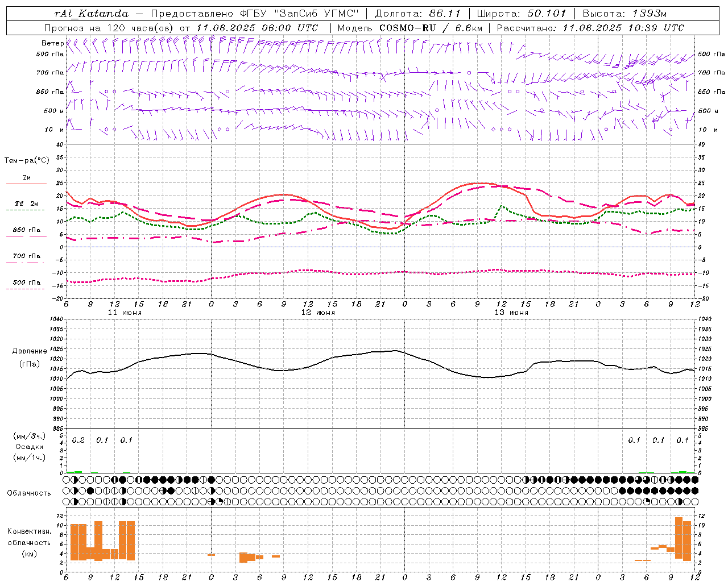The width and height of the screenshot is (728, 582).
Task: Click the Облачность cloudiness row label
Action: coord(29,493)
